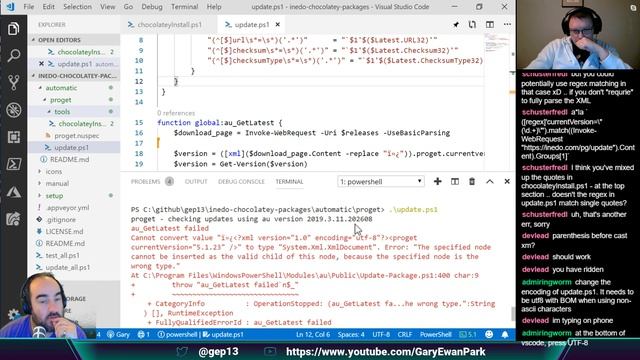The width and height of the screenshot is (640, 360).
Task: Open Source Control view in activity bar
Action: coord(13,82)
